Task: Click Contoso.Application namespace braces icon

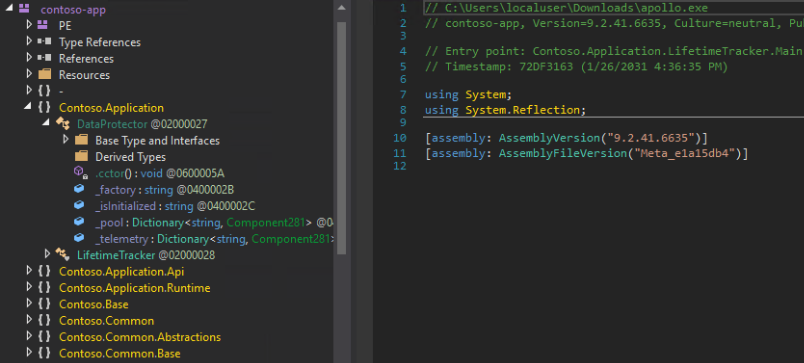Action: [44, 107]
